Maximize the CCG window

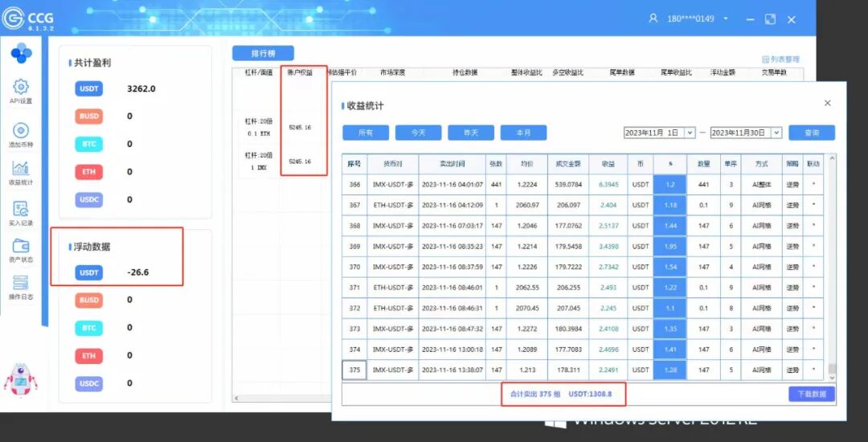coord(770,19)
